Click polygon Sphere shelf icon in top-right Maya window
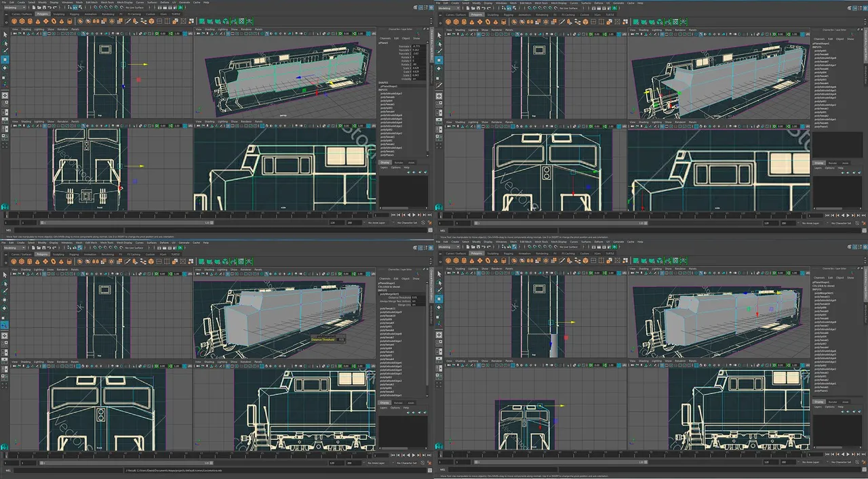868x479 pixels. pos(448,21)
